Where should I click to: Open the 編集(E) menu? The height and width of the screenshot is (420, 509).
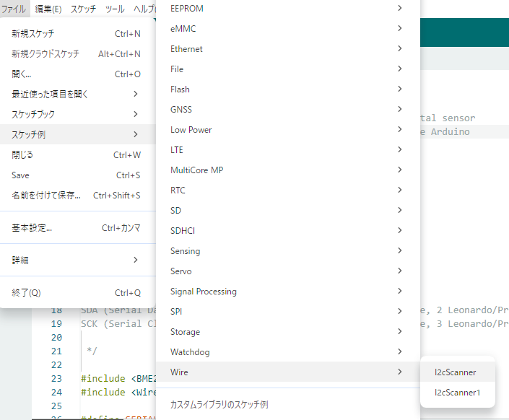click(x=48, y=9)
